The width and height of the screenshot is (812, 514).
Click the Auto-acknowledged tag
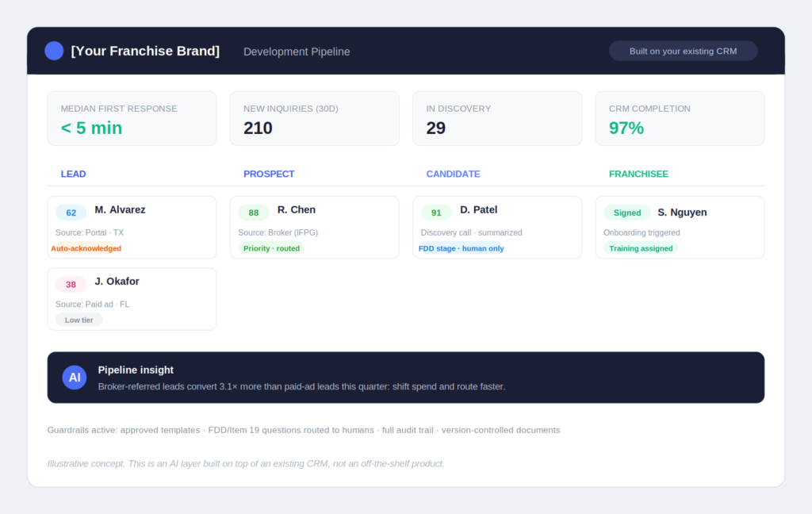tap(86, 248)
